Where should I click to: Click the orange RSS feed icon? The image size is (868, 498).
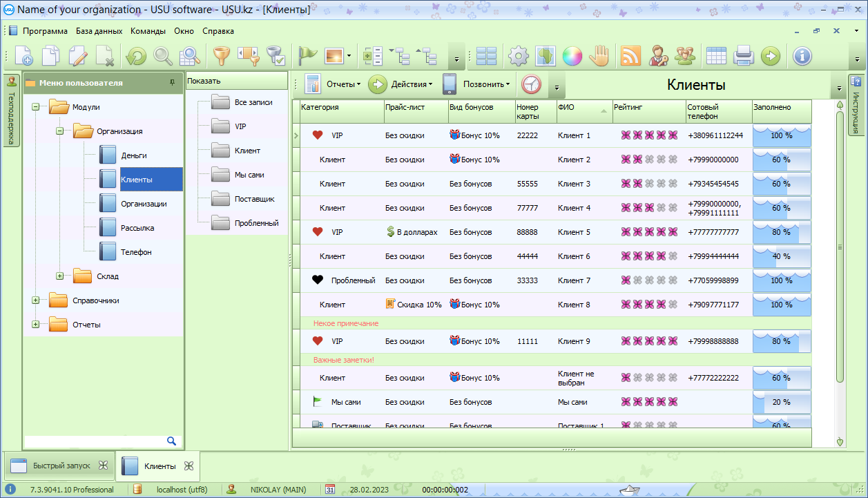coord(630,56)
